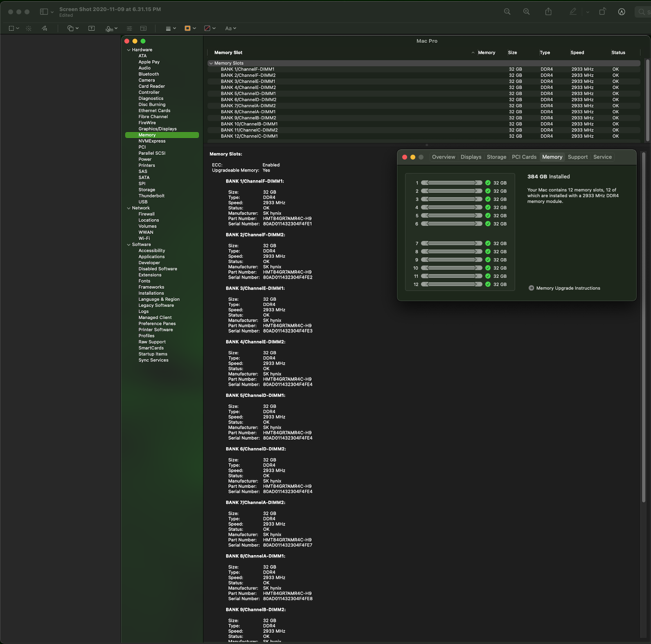Viewport: 651px width, 644px height.
Task: Click the Adjust Size icon
Action: pos(143,28)
